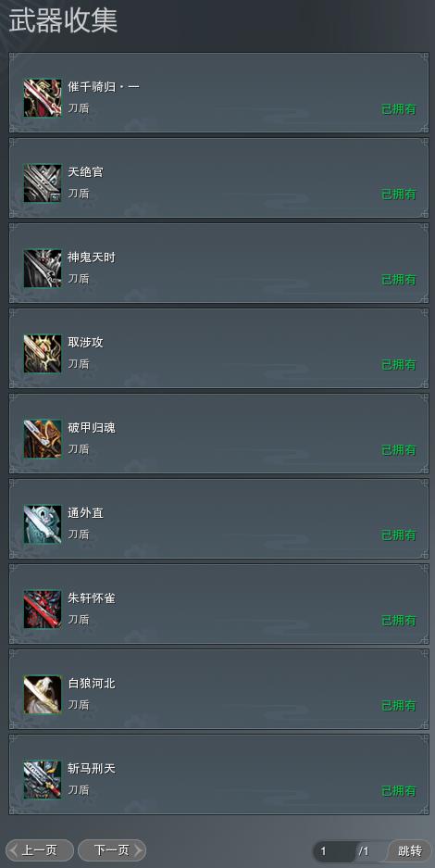Click the 通外直 teal weapon icon
435x868 pixels.
tap(43, 523)
